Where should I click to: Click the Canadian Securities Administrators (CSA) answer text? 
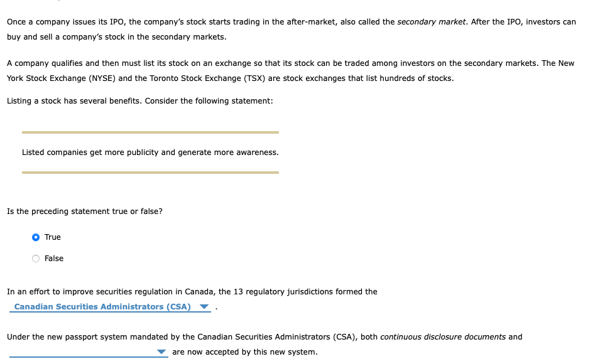tap(102, 307)
